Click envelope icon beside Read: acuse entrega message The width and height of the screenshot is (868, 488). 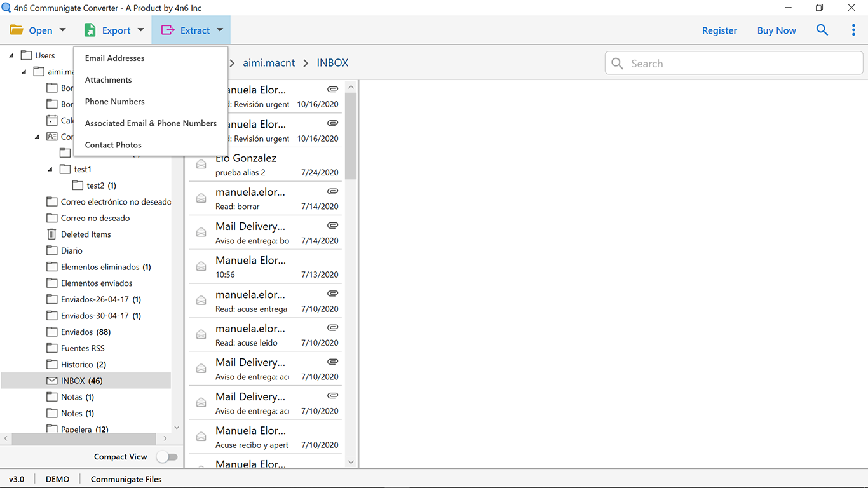coord(201,301)
